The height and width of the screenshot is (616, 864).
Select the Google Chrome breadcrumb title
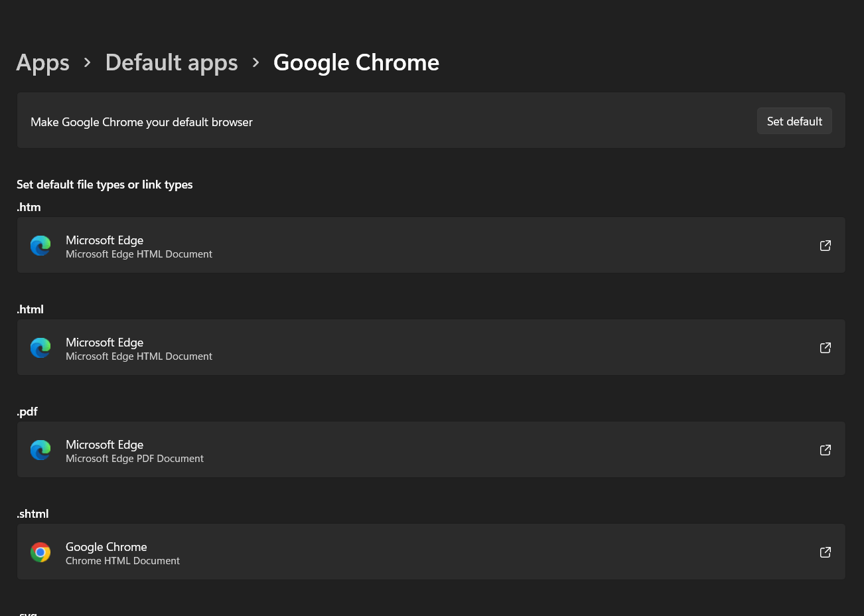(x=356, y=62)
